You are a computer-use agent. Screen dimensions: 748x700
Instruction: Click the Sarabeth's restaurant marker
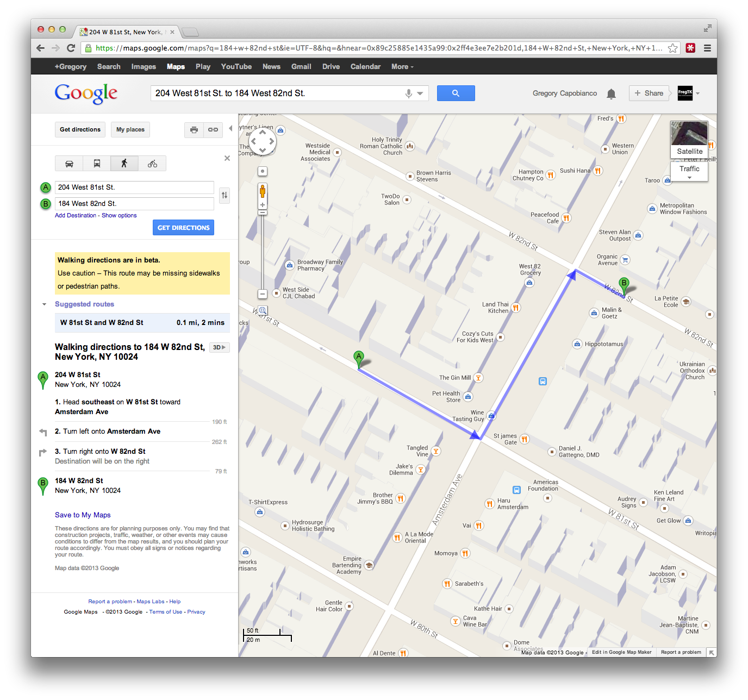tap(447, 584)
